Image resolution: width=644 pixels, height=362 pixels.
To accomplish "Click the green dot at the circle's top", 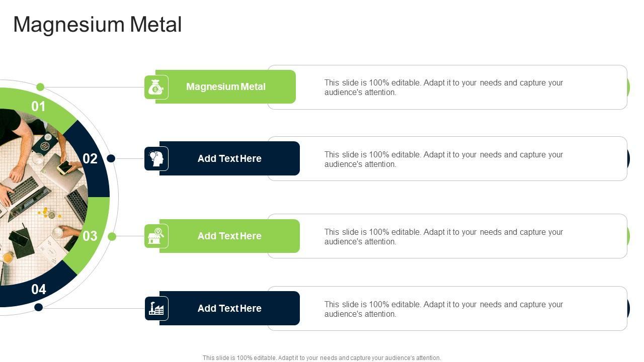I will [x=40, y=87].
